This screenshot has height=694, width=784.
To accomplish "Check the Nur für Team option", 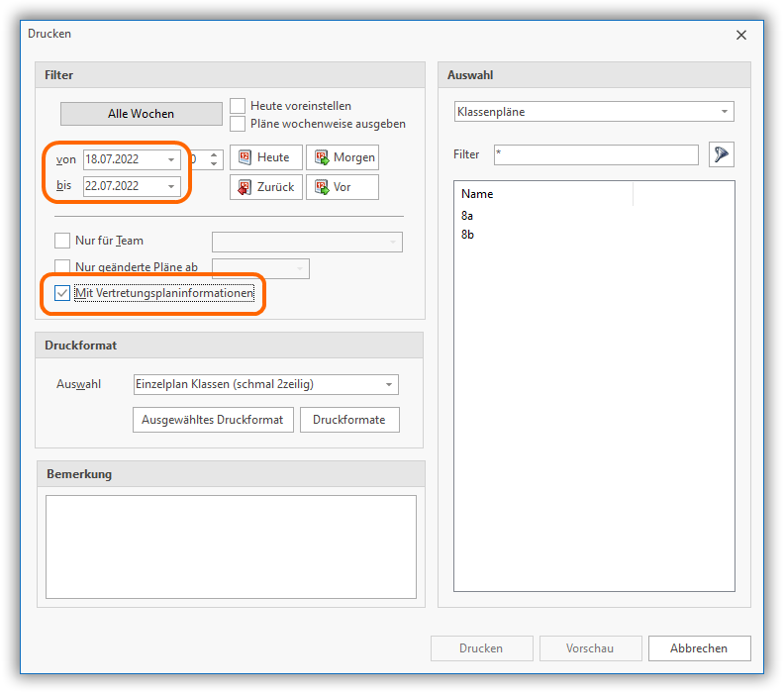I will [x=62, y=241].
